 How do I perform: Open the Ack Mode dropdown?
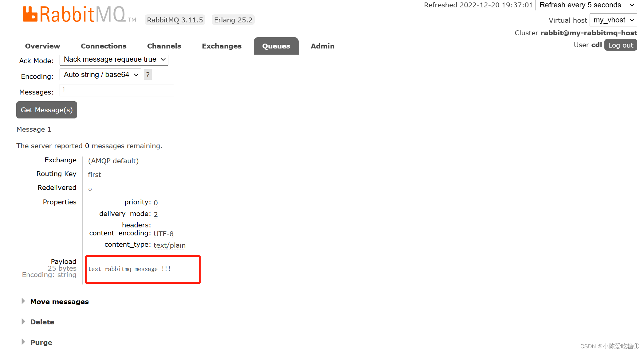tap(113, 60)
